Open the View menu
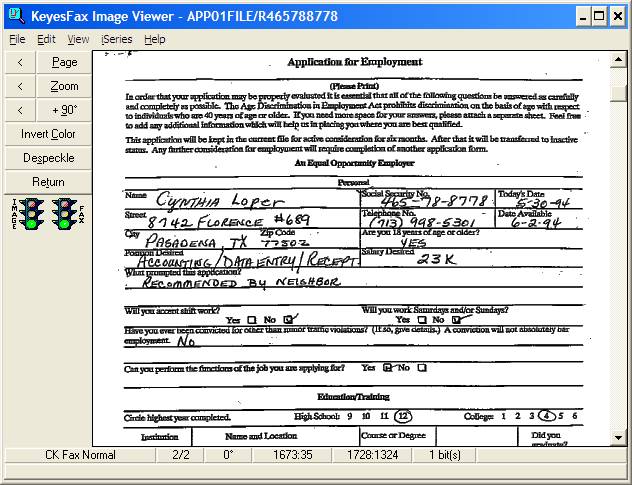The height and width of the screenshot is (485, 632). click(x=78, y=39)
